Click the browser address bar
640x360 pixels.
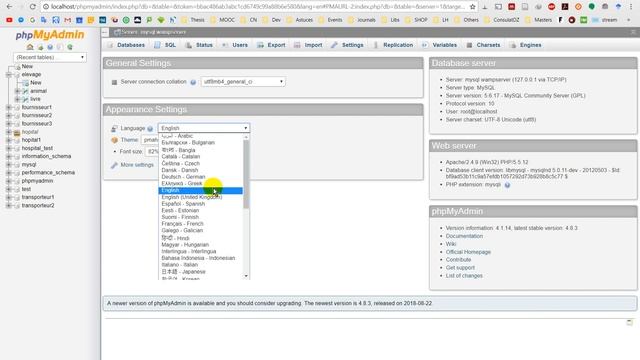click(257, 7)
